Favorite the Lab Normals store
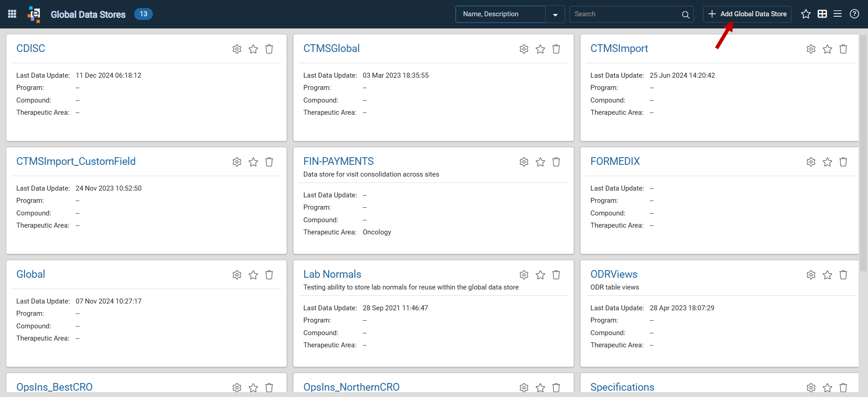 (x=540, y=275)
